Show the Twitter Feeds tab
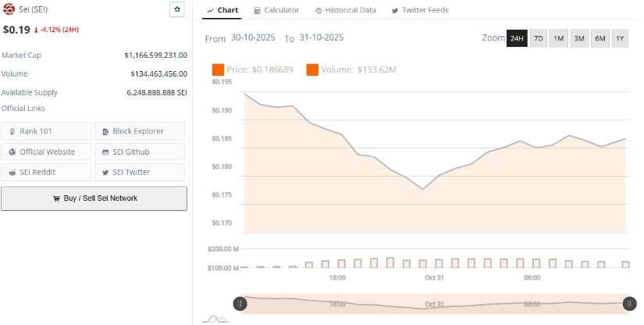644x325 pixels. point(419,10)
